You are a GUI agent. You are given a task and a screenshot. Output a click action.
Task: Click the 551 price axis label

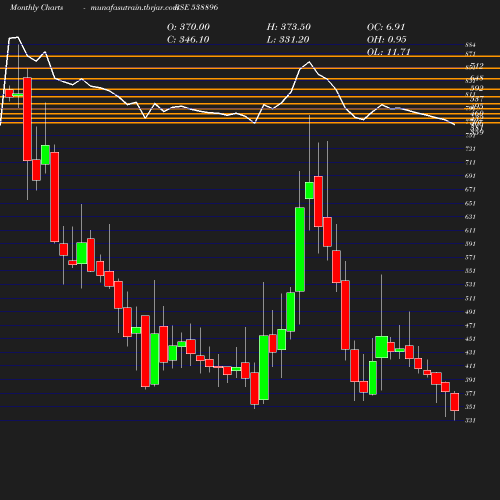[x=470, y=271]
